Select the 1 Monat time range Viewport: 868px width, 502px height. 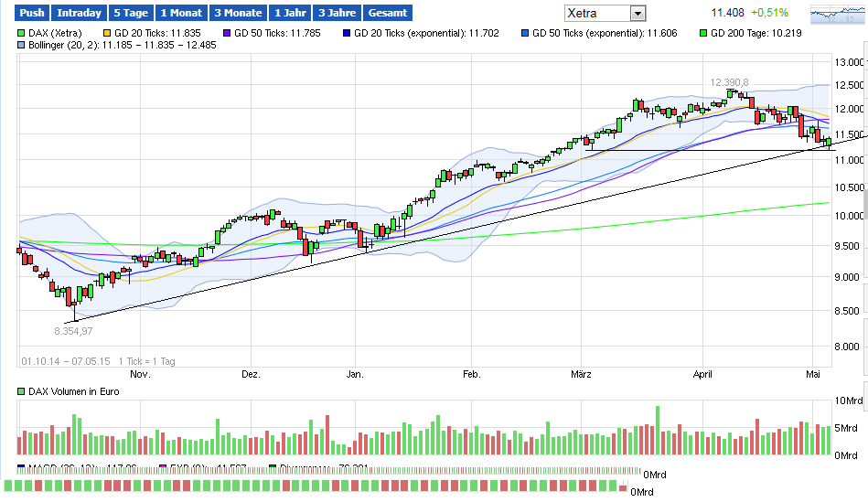coord(180,14)
